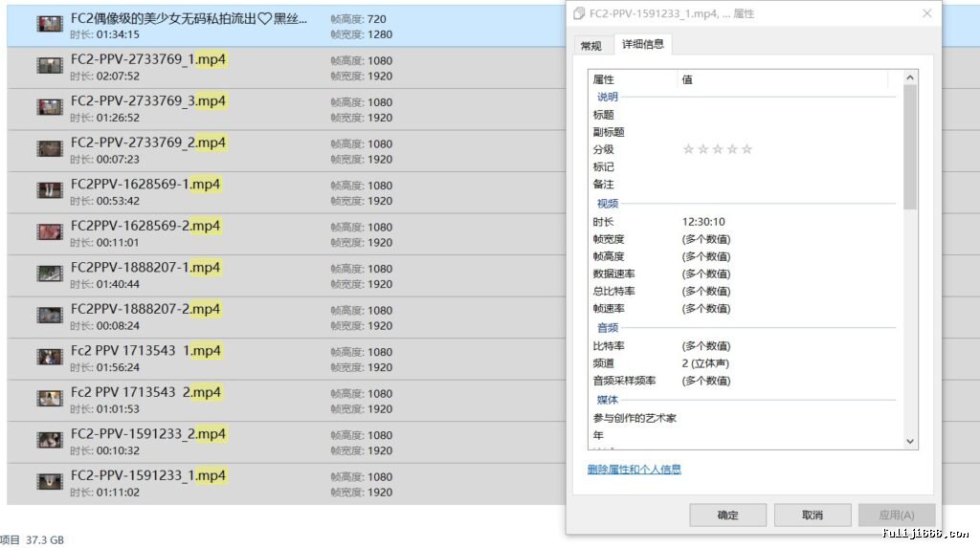980x548 pixels.
Task: Select the 总比特率 property row
Action: pyautogui.click(x=744, y=291)
